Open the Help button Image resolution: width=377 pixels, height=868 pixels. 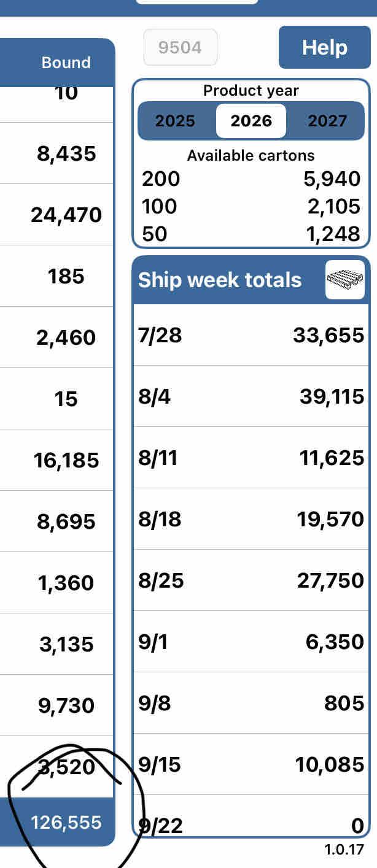pos(324,47)
